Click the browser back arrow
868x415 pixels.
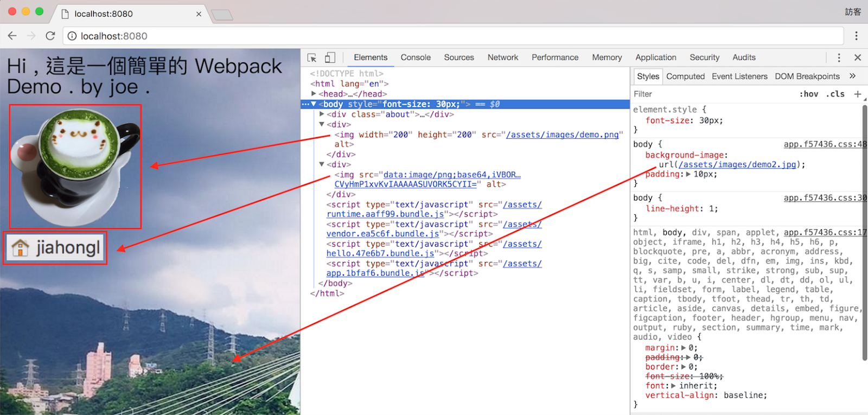point(12,36)
